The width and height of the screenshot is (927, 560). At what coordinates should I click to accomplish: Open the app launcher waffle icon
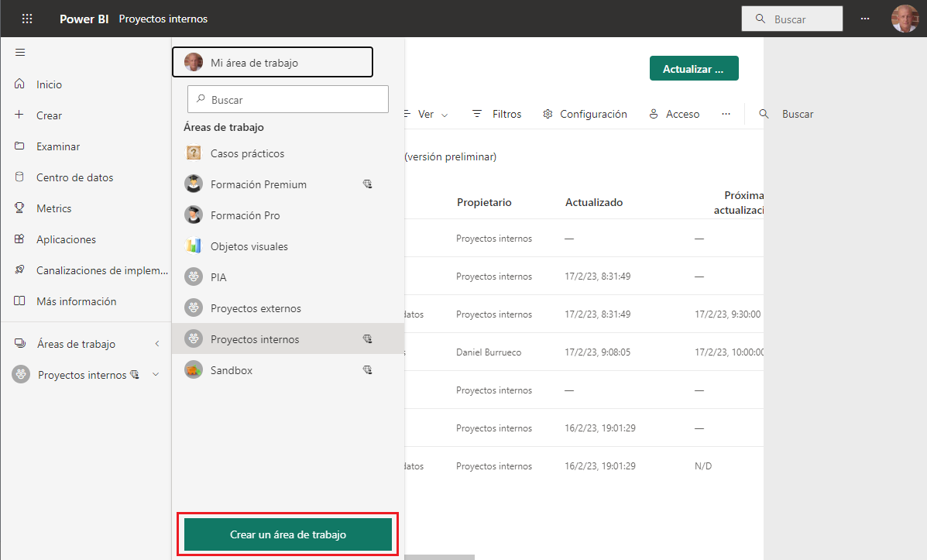[x=27, y=19]
